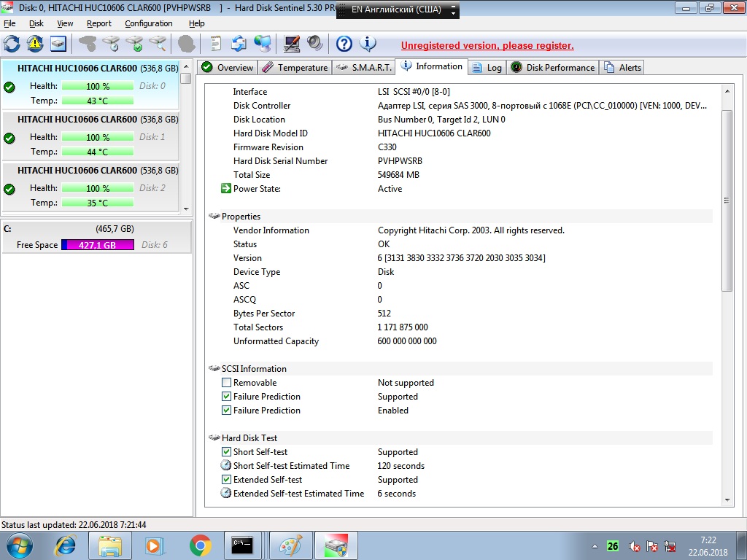747x560 pixels.
Task: Click the 43 °C temperature bar
Action: 98,101
